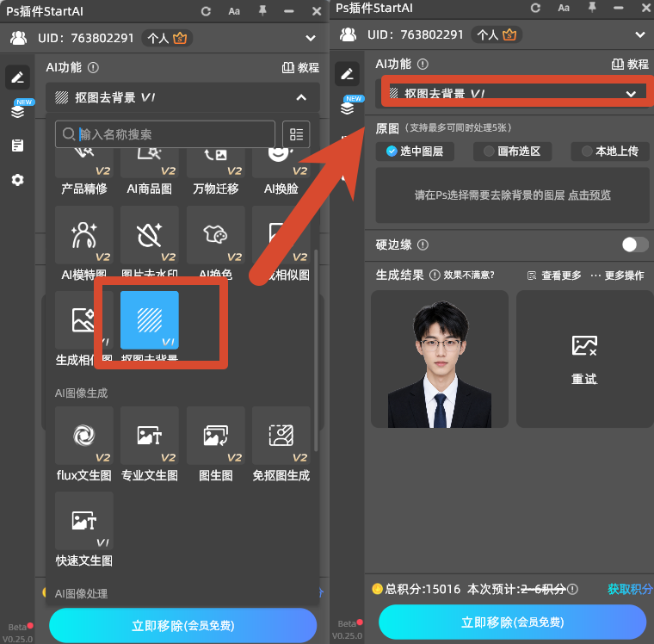Click 点击预览 link in source image area

[589, 195]
